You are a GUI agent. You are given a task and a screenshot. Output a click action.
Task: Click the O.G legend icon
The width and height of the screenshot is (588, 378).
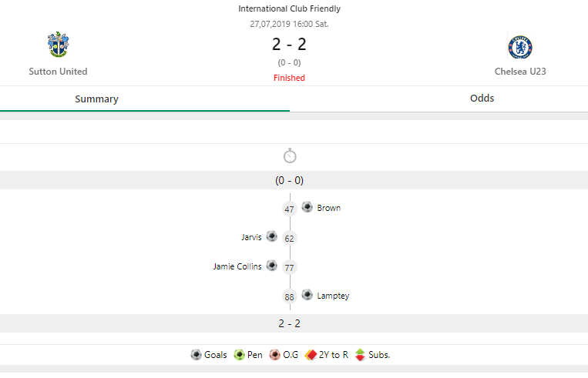tap(275, 355)
